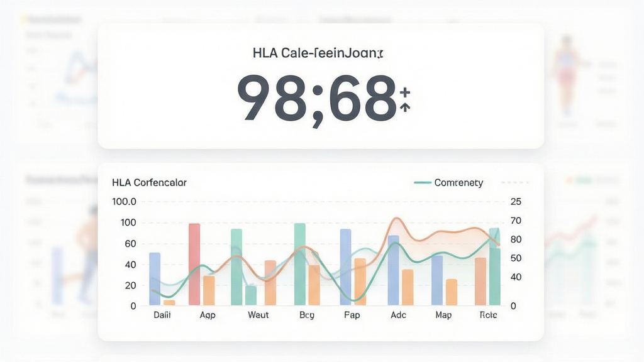Click the tall red bar above Agp

tap(194, 265)
